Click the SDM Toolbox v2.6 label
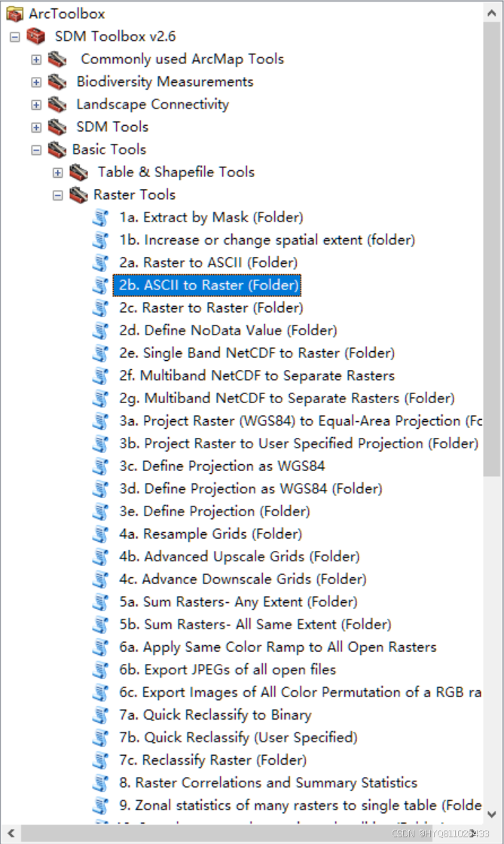 pos(115,37)
